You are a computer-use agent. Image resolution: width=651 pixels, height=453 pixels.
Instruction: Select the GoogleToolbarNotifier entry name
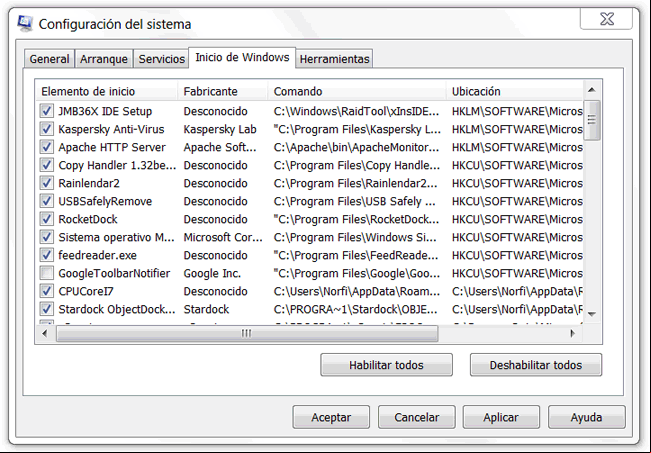[x=114, y=273]
